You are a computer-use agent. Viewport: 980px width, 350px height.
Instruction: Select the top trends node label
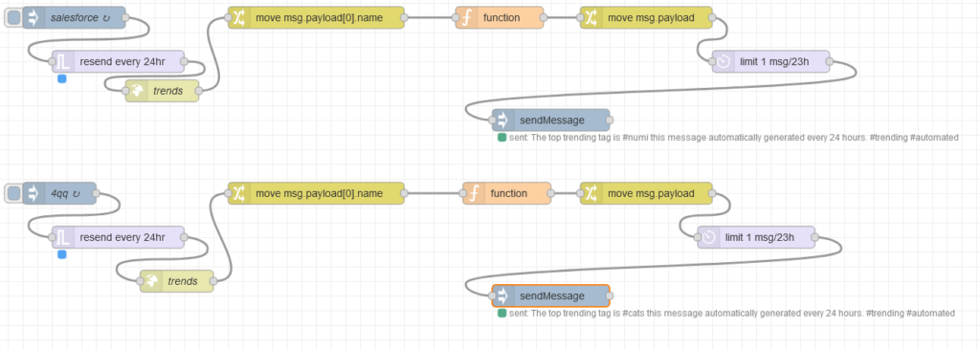[x=168, y=91]
